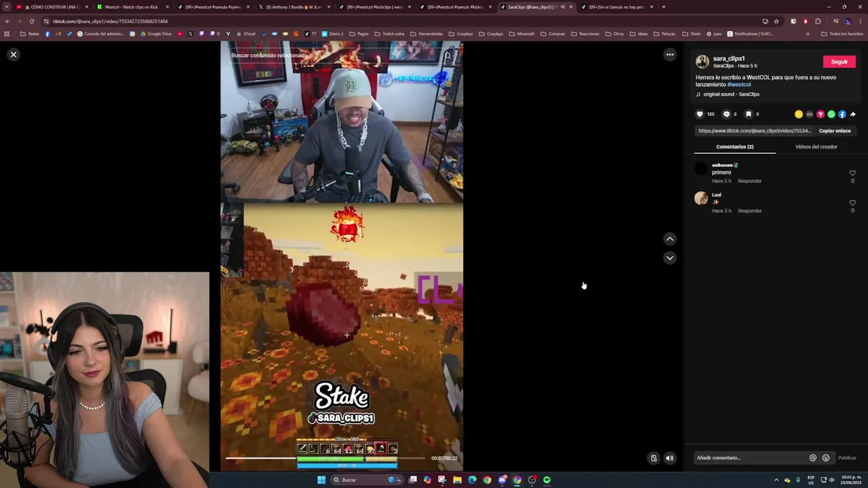Open the three-dot more options menu

tap(669, 54)
